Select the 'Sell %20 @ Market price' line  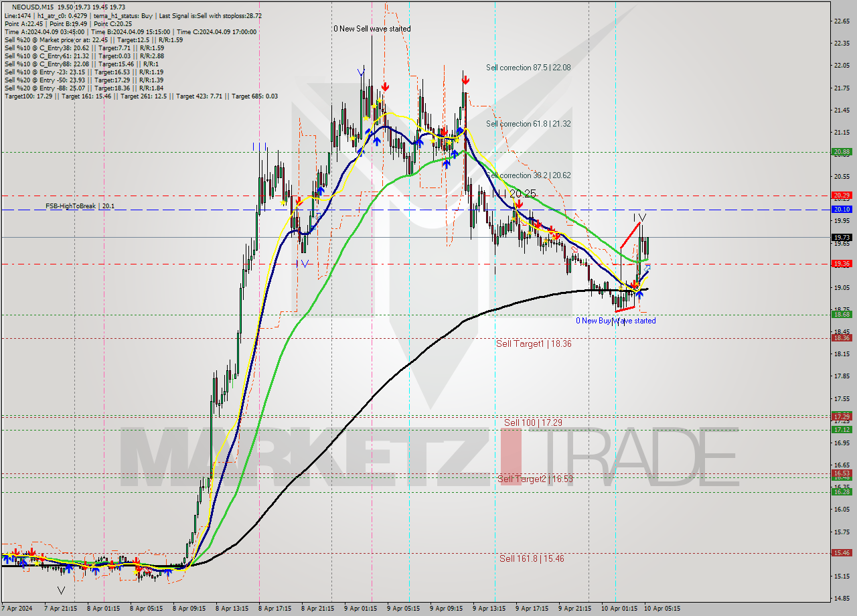point(93,40)
